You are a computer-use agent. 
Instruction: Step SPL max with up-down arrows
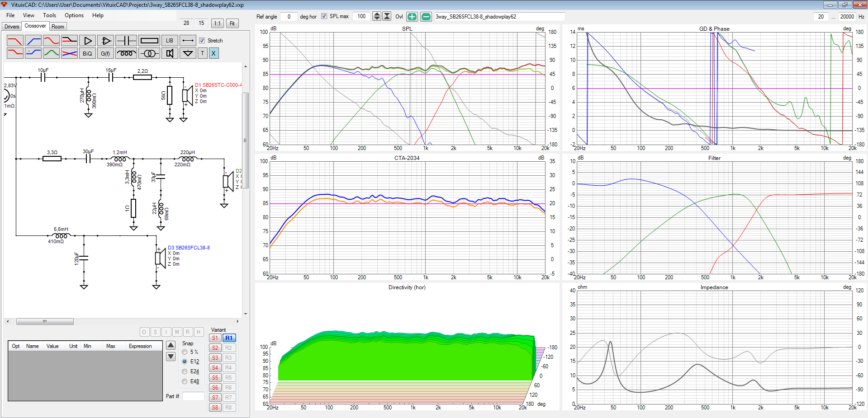click(x=376, y=16)
